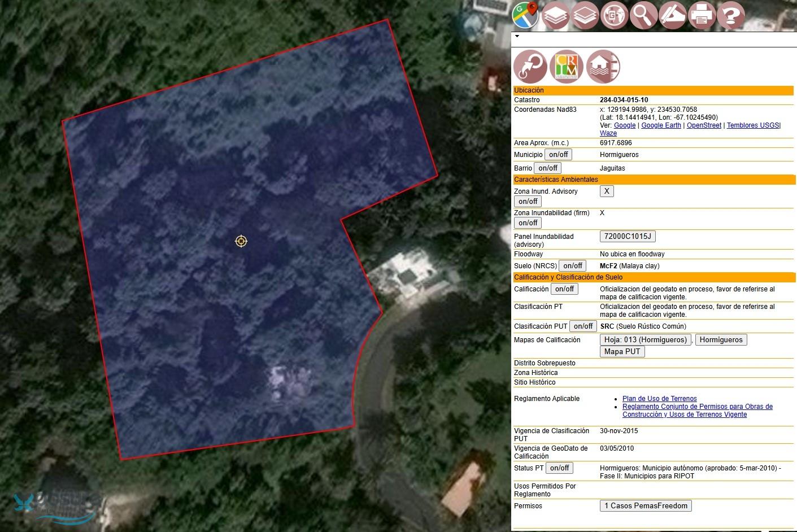Click the target crosshair marker on parcel
Screen dimensions: 797x532
[x=241, y=241]
